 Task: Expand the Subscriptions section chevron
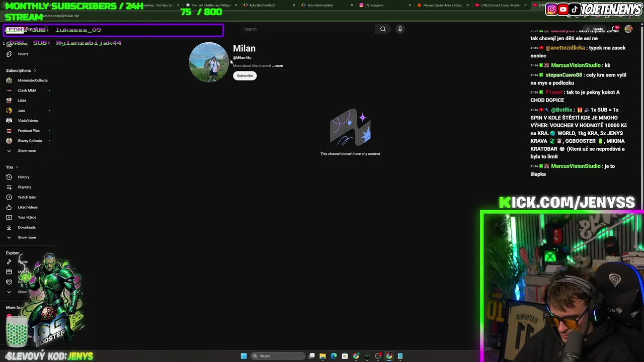click(x=35, y=70)
